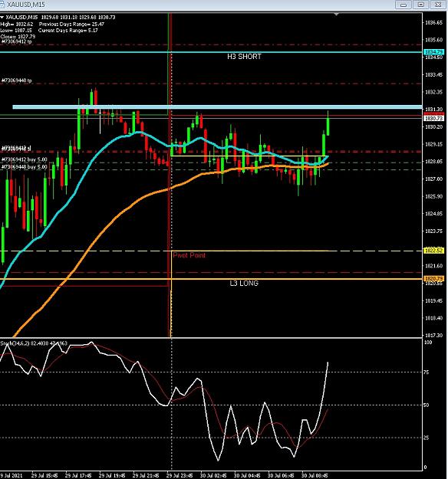The height and width of the screenshot is (479, 448).
Task: Close the XAUUSD,M15 chart window
Action: (x=438, y=5)
